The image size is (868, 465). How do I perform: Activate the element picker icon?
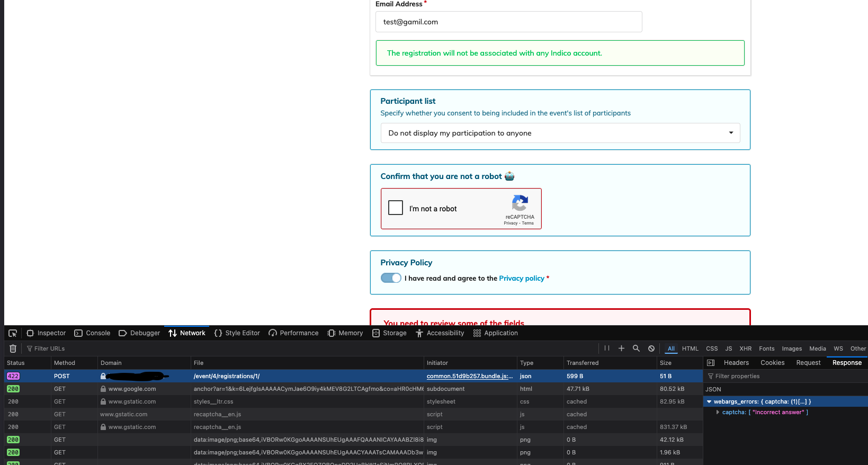tap(13, 333)
